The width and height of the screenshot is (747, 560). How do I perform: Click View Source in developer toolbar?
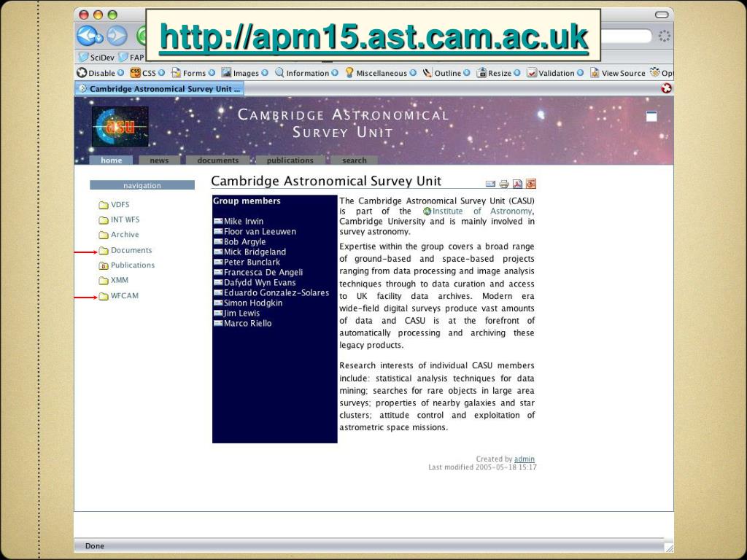[x=617, y=73]
